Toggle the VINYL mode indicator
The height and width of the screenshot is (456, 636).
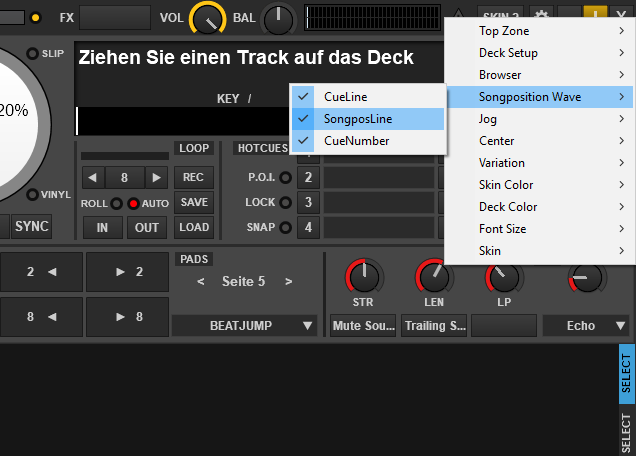click(x=32, y=194)
